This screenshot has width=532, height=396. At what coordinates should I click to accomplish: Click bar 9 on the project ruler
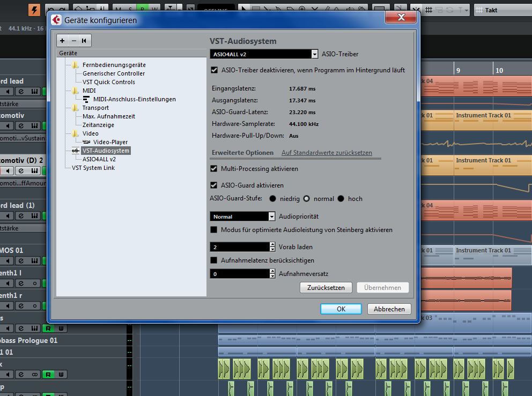coord(458,70)
